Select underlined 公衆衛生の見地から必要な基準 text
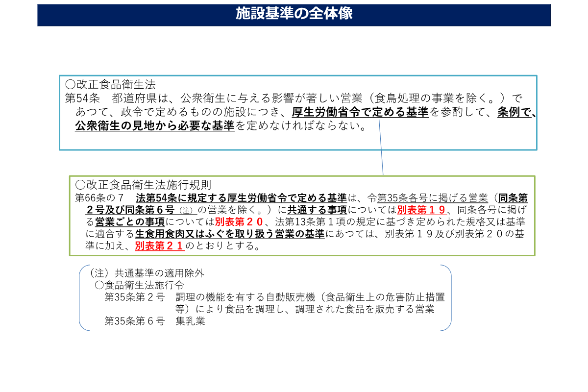The height and width of the screenshot is (392, 588). coord(154,126)
